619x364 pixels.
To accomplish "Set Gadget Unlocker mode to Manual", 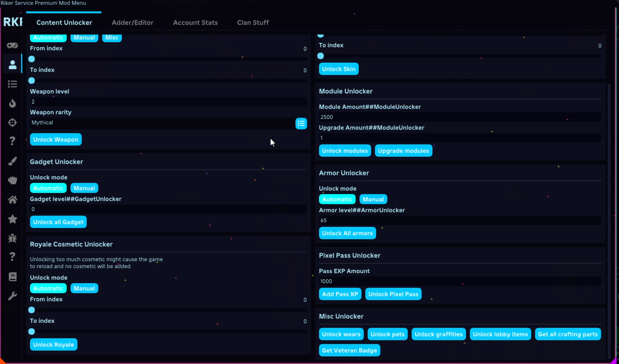I will click(x=84, y=188).
